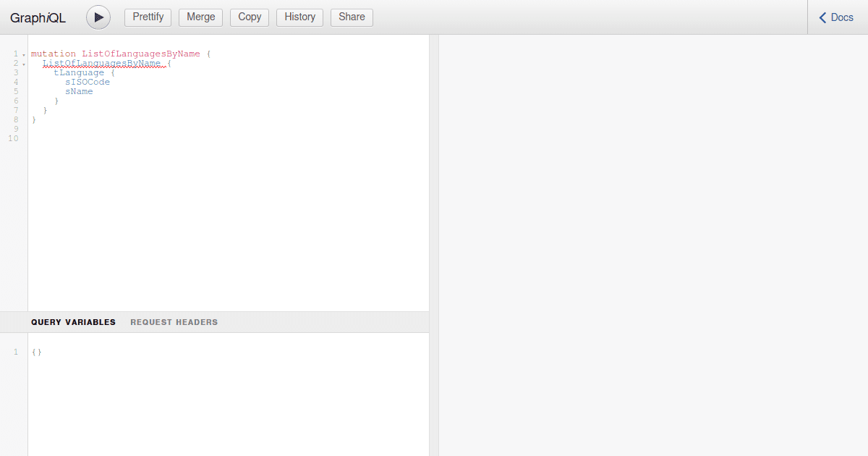Click the word mutation in the editor
This screenshot has height=456, width=868.
(x=53, y=54)
